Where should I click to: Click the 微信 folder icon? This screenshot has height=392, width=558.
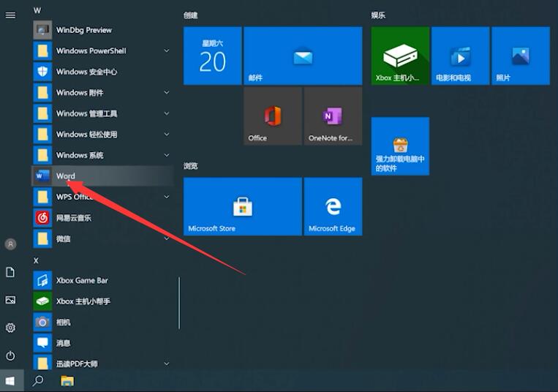42,238
